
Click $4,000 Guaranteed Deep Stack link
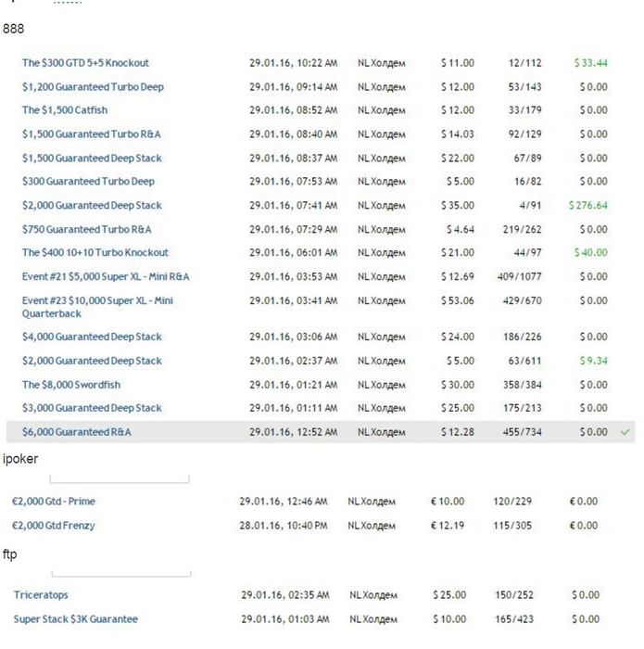click(x=92, y=337)
